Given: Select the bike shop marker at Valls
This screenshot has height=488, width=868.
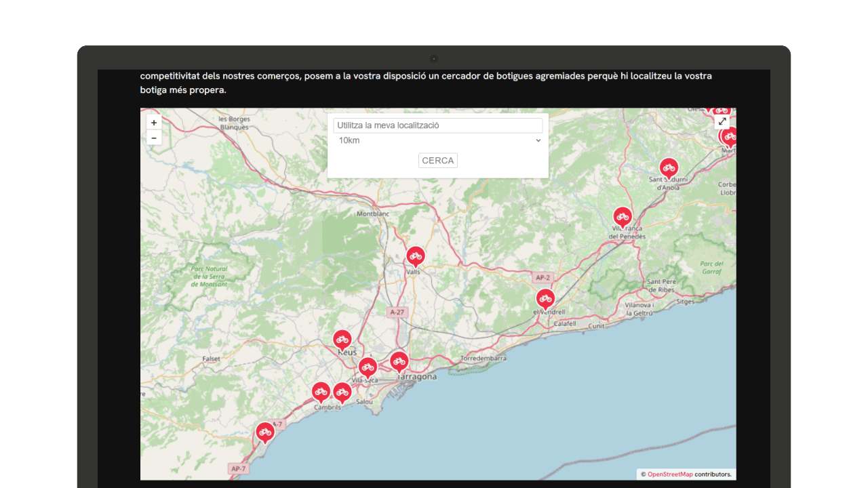Looking at the screenshot, I should pos(415,256).
